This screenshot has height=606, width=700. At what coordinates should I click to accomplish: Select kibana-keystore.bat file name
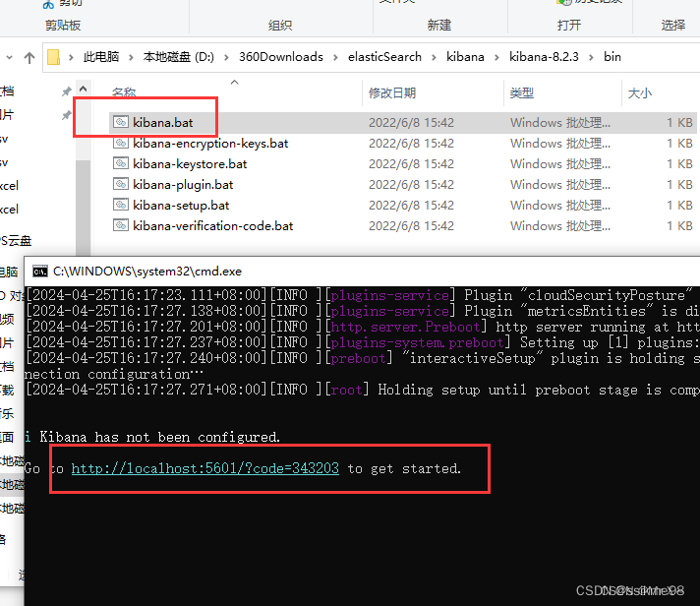coord(190,163)
